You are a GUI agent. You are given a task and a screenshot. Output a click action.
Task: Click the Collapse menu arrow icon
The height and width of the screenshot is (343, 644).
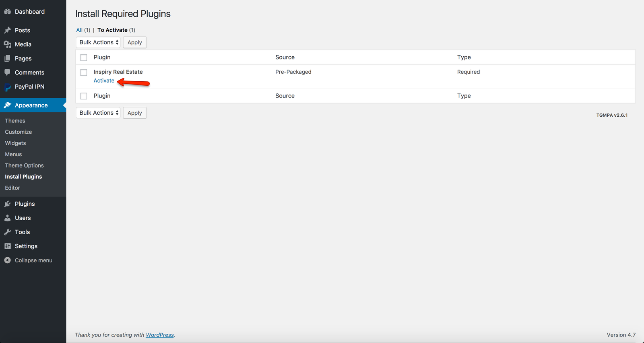pos(7,260)
